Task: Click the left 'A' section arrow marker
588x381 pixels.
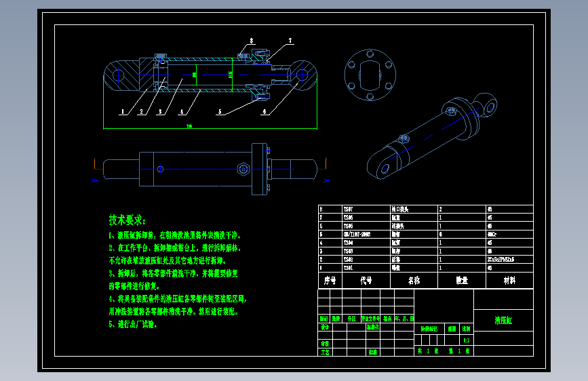Action: [x=95, y=180]
